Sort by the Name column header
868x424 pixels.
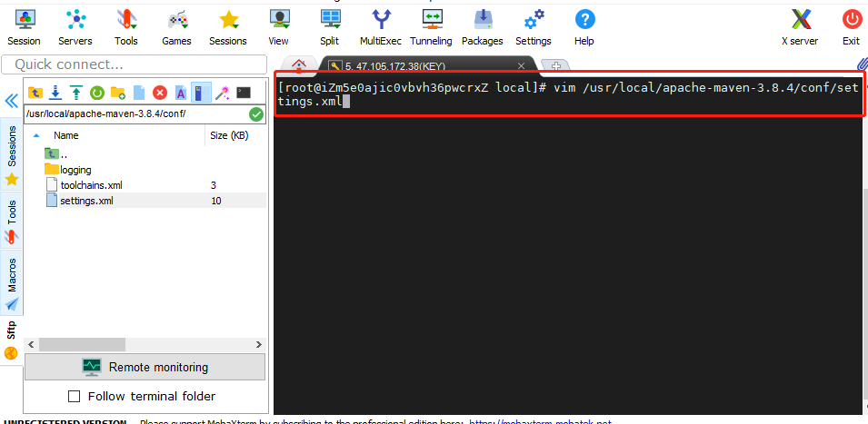tap(65, 135)
